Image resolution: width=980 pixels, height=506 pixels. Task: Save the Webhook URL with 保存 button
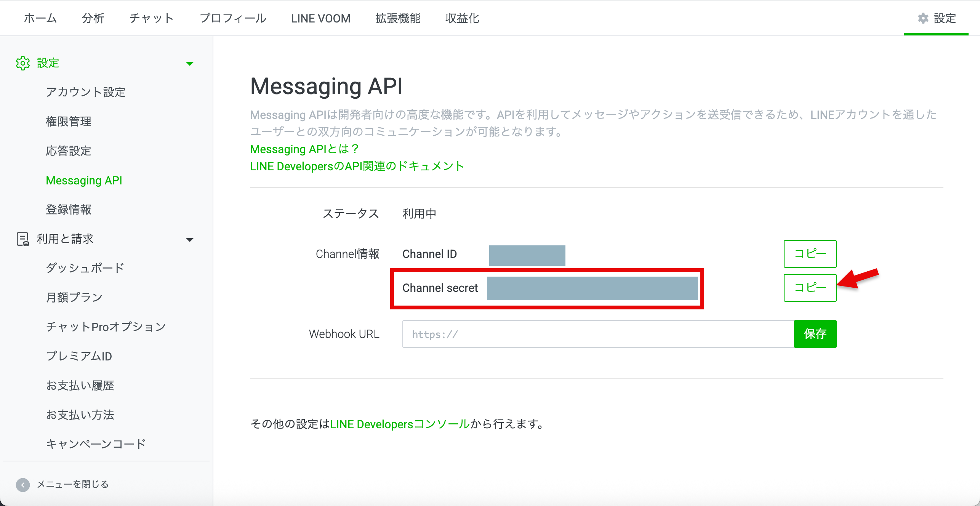[x=815, y=334]
